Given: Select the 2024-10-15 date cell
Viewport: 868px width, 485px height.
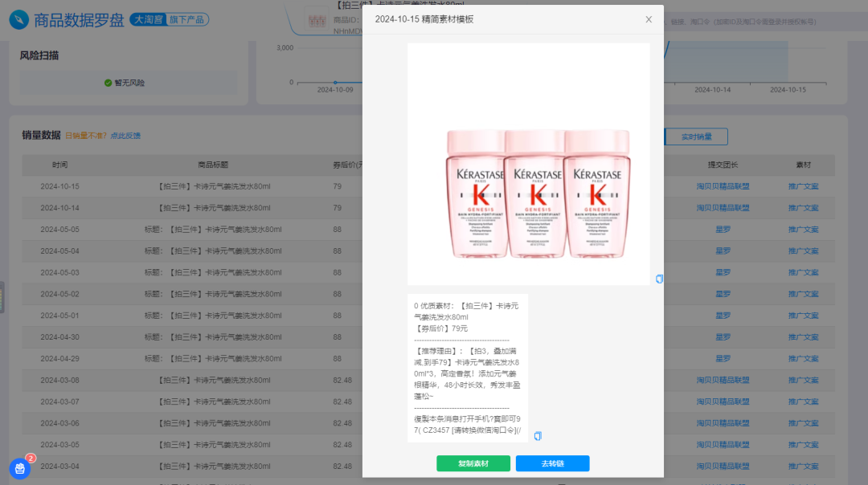Looking at the screenshot, I should tap(59, 186).
